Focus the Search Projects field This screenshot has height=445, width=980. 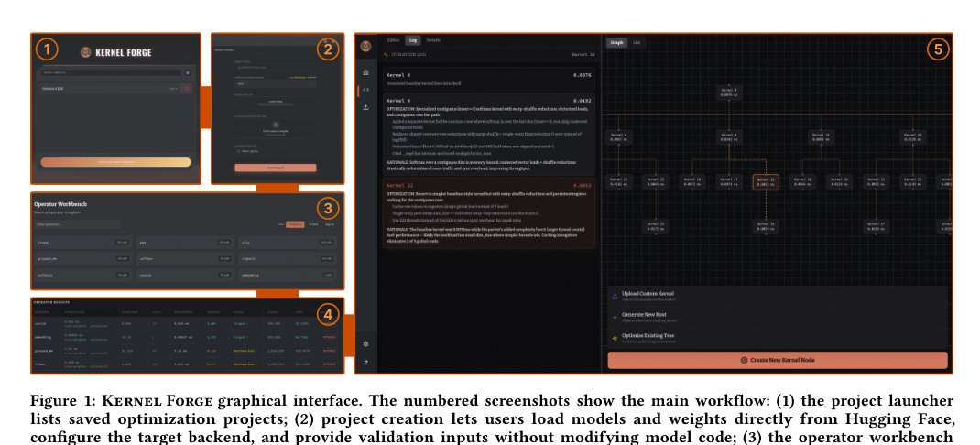(x=111, y=72)
